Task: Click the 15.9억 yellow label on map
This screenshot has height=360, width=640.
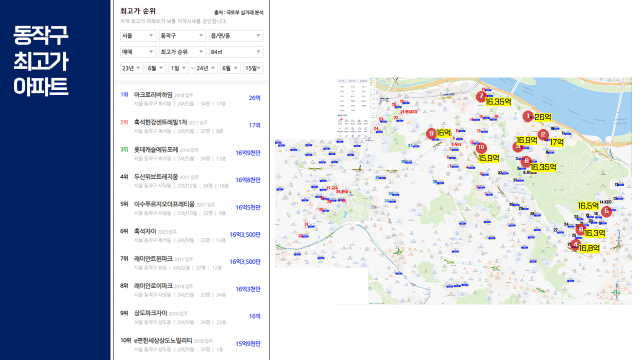Action: (489, 158)
